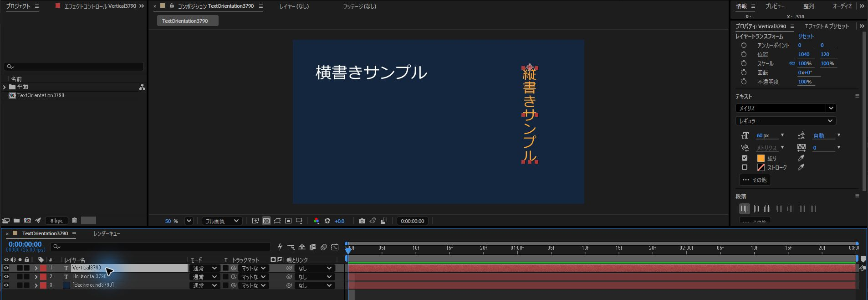Hide the Background3790 layer eye

pos(6,285)
